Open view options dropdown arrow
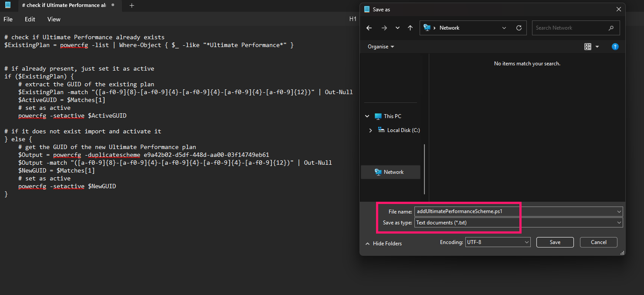644x295 pixels. [x=597, y=47]
